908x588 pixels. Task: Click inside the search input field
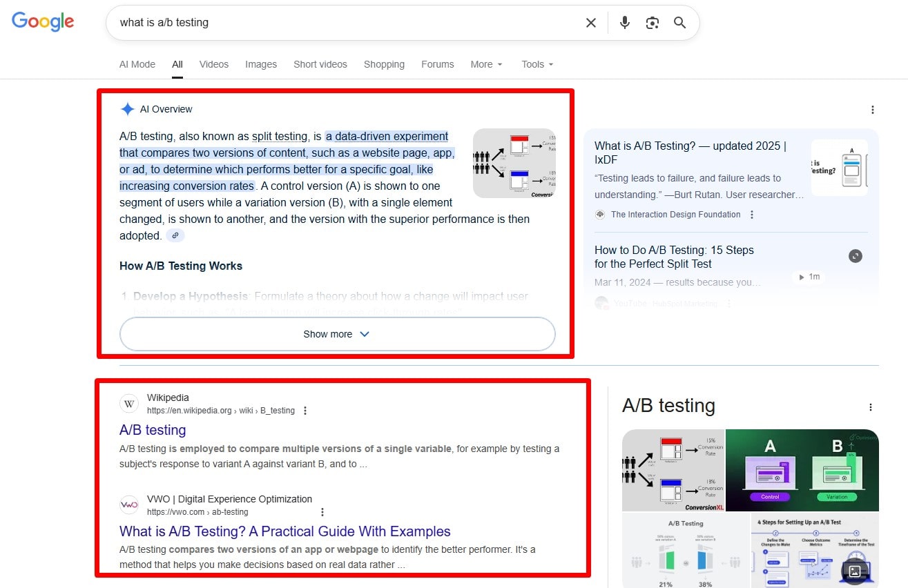(345, 23)
